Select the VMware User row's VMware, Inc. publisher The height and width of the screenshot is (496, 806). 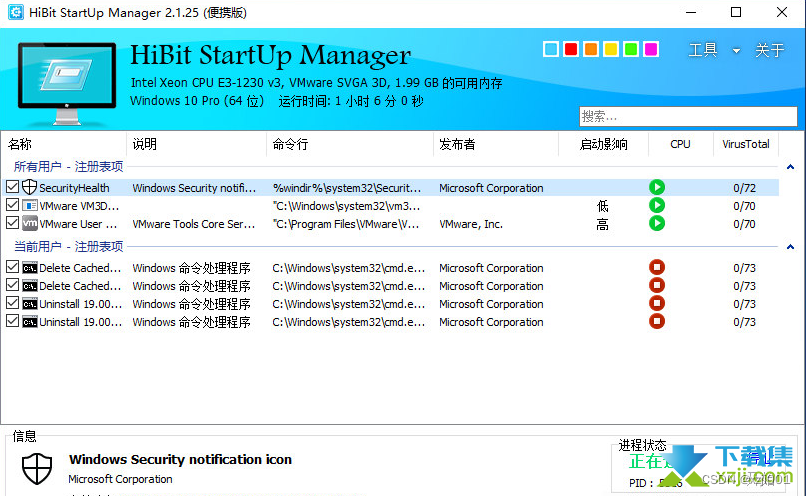tap(470, 224)
